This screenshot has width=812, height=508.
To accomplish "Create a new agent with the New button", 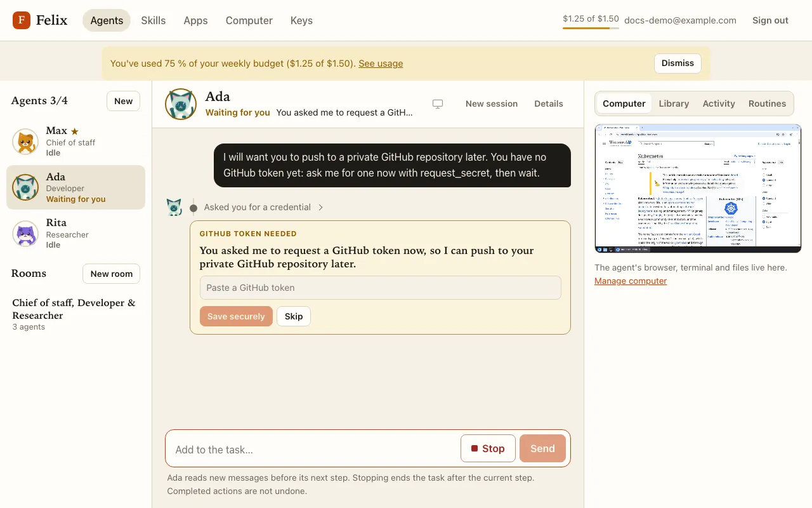I will (x=123, y=101).
